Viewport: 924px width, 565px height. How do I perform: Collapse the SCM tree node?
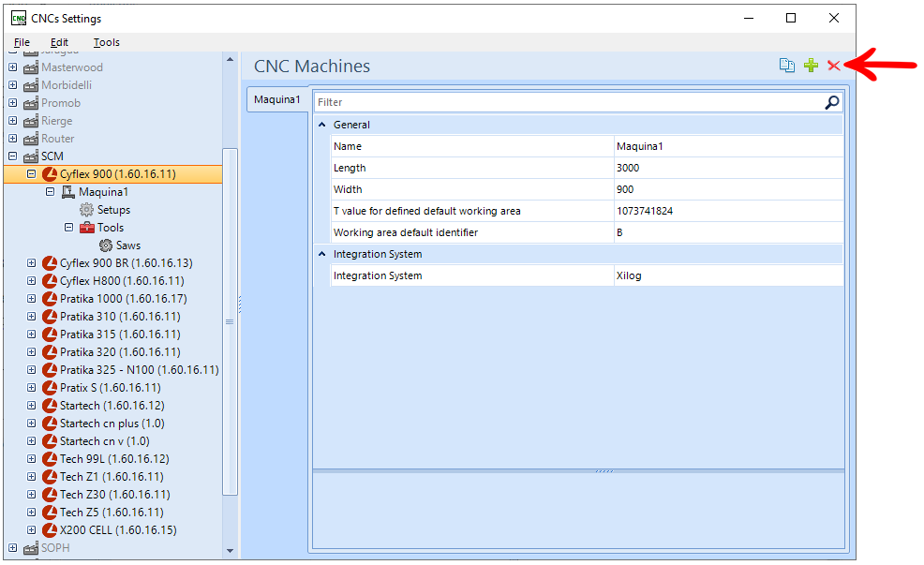click(13, 156)
